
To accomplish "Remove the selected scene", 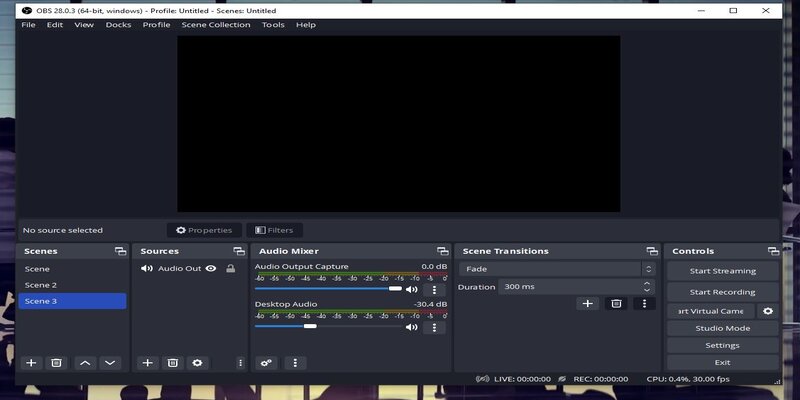I will click(x=56, y=363).
